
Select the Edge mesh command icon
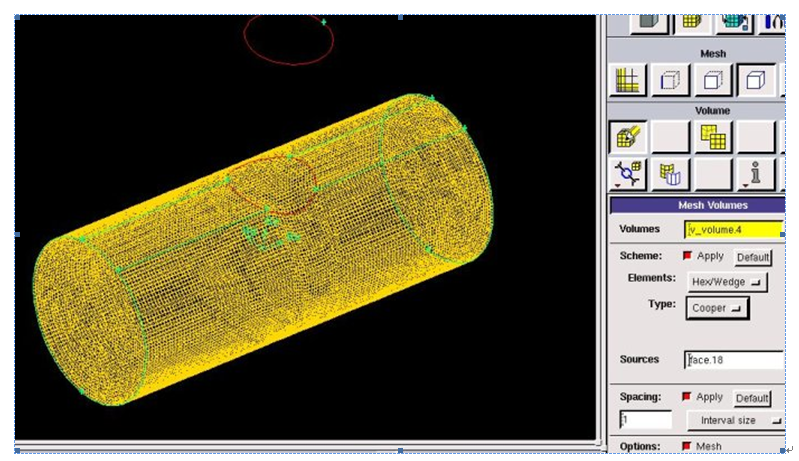pyautogui.click(x=669, y=79)
